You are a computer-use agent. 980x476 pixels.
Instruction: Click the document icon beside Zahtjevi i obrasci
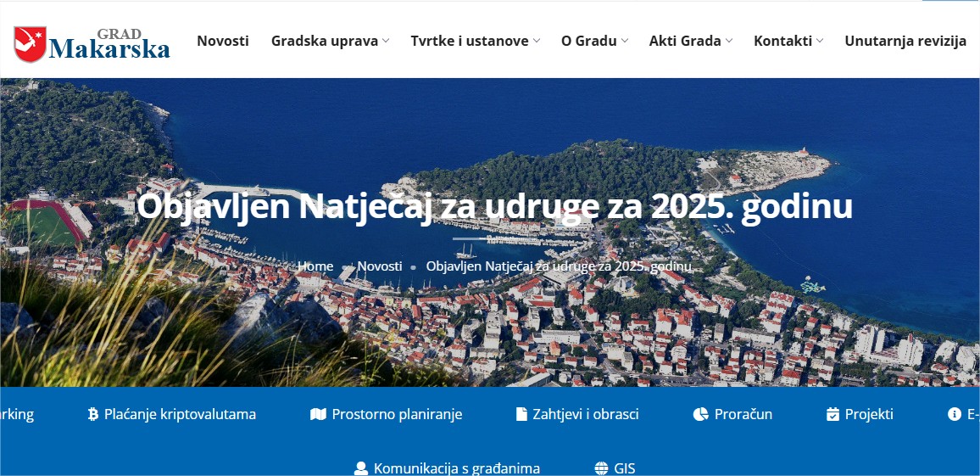[521, 414]
